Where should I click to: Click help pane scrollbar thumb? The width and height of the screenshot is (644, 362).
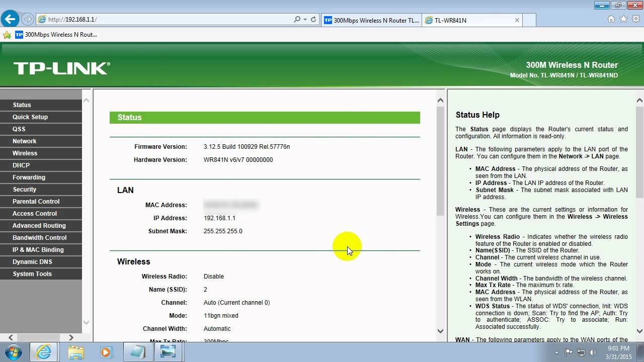(640, 152)
